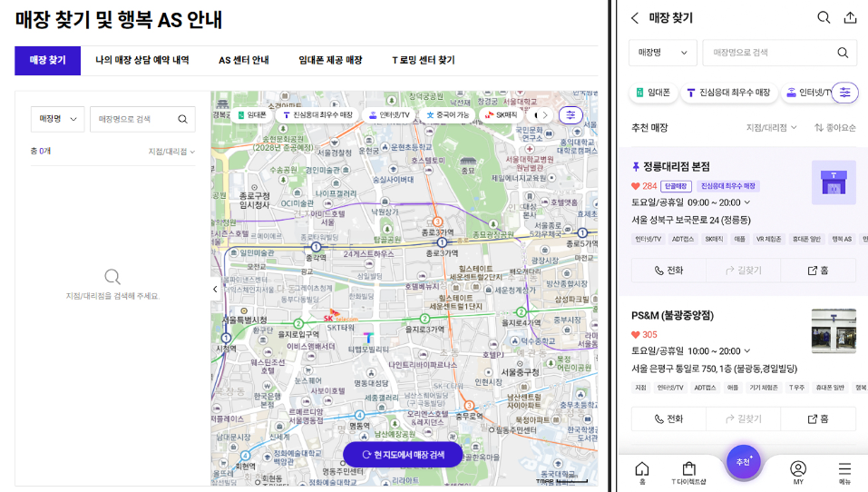
Task: Go back from mobile 매장 찾기 screen
Action: coord(635,18)
